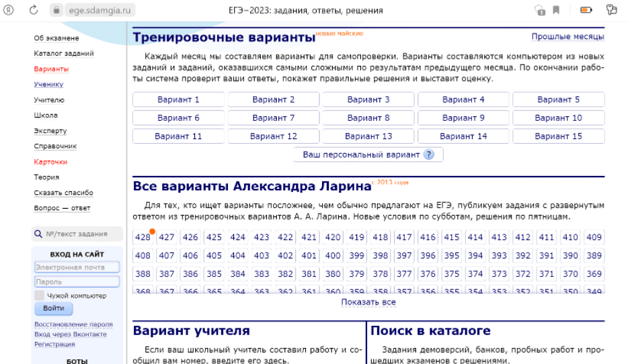The width and height of the screenshot is (628, 364).
Task: Open 'Вариант 9' training variant
Action: pos(463,118)
